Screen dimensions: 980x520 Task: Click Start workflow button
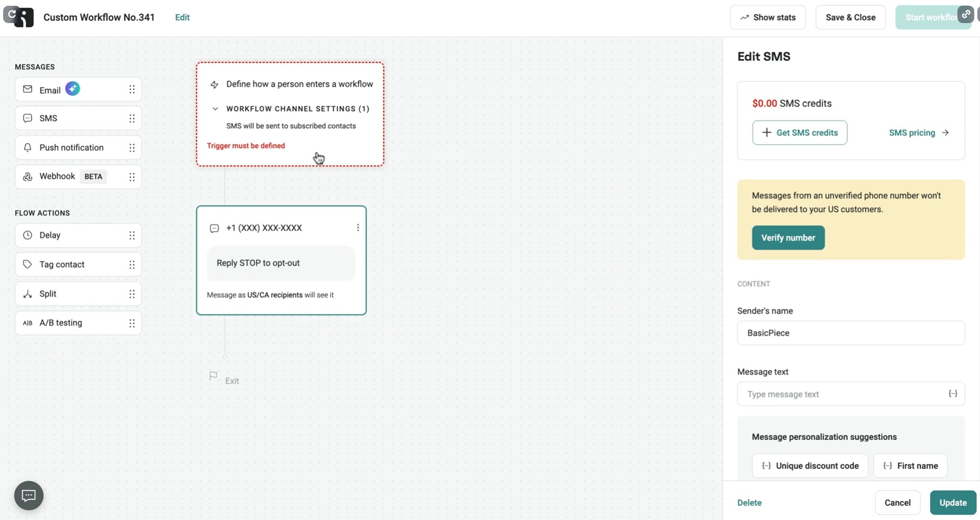click(x=932, y=17)
